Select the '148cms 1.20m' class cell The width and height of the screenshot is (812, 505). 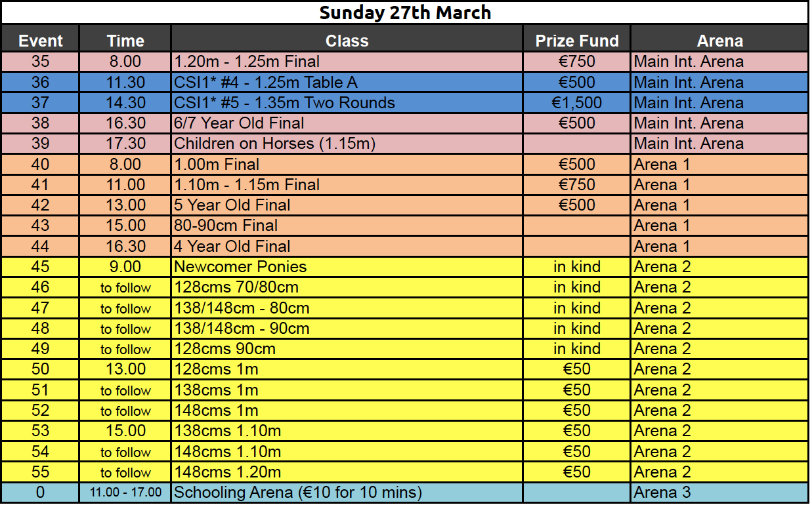(x=347, y=472)
